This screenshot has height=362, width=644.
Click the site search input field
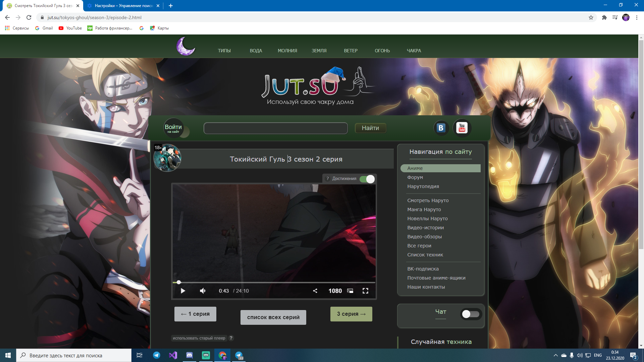(275, 128)
